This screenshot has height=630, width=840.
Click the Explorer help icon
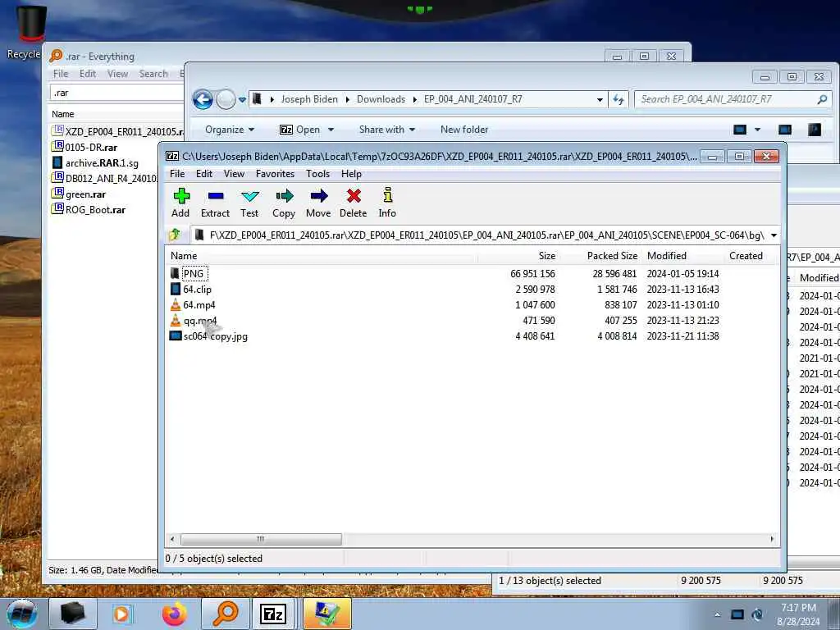[815, 130]
